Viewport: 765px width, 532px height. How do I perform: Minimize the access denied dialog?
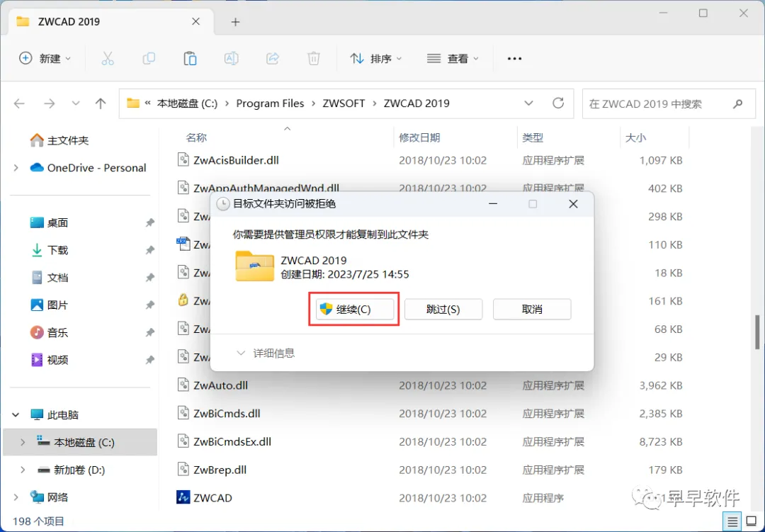click(493, 204)
